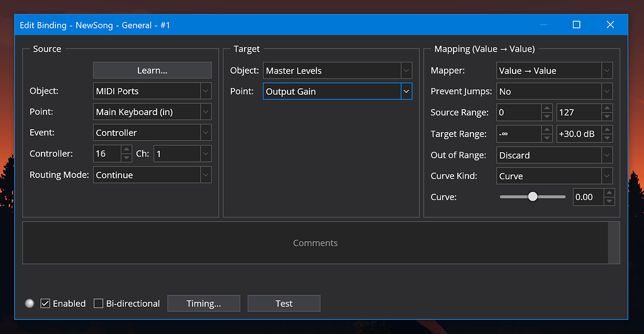Expand the Output Gain Point dropdown arrow
This screenshot has height=334, width=644.
(406, 92)
